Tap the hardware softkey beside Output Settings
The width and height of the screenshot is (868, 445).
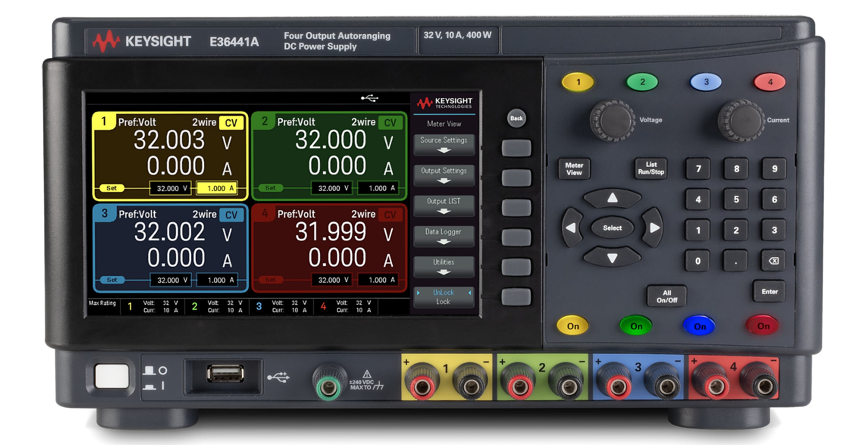(516, 178)
